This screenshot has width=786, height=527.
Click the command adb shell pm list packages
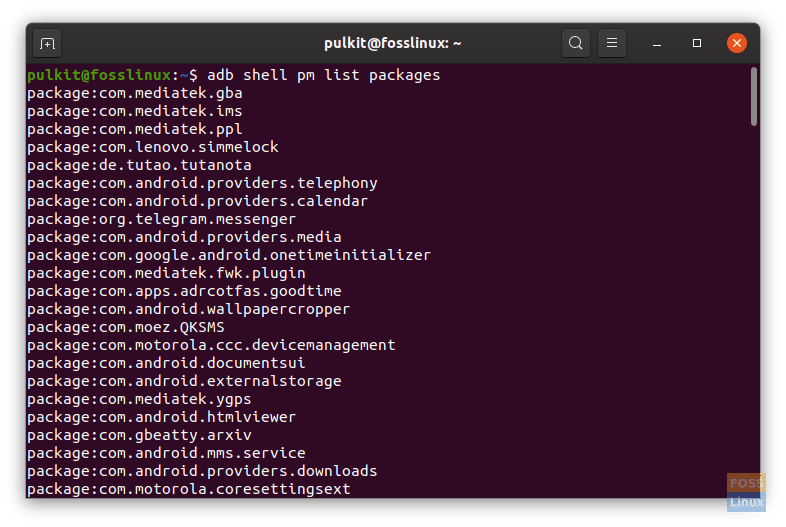323,75
